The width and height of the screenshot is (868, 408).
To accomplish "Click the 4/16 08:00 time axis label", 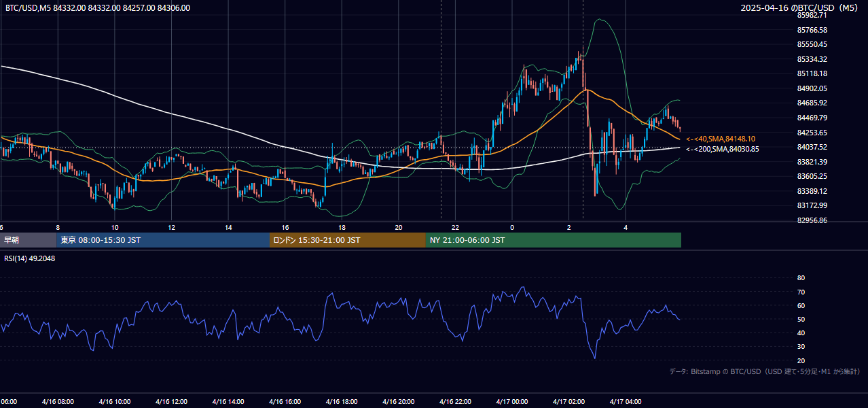I will (x=57, y=402).
